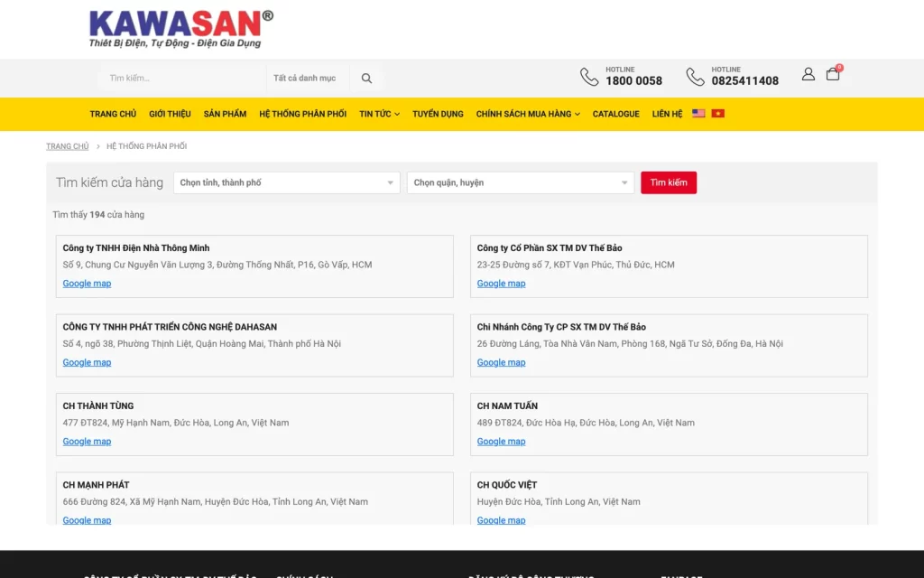Open the Chọn quận, huyện dropdown

[x=521, y=182]
